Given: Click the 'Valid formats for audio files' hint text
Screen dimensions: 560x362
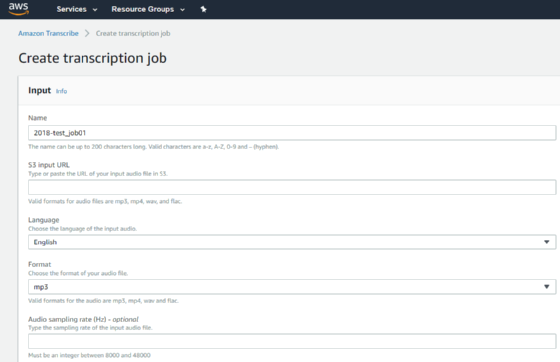Looking at the screenshot, I should pos(105,201).
